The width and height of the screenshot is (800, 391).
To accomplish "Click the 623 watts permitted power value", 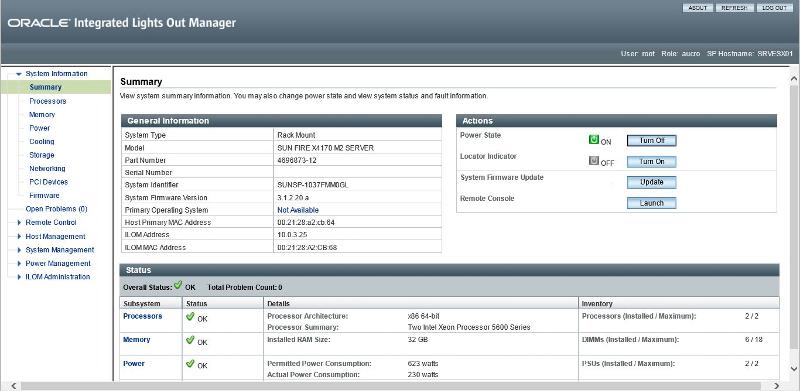I will (x=423, y=363).
